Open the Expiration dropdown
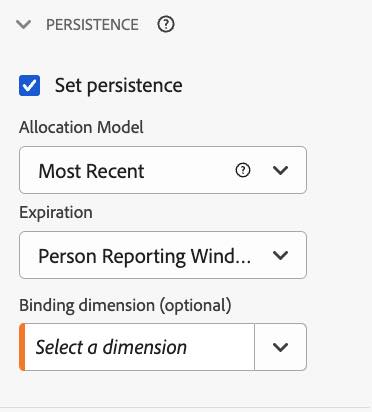The image size is (372, 412). point(163,255)
